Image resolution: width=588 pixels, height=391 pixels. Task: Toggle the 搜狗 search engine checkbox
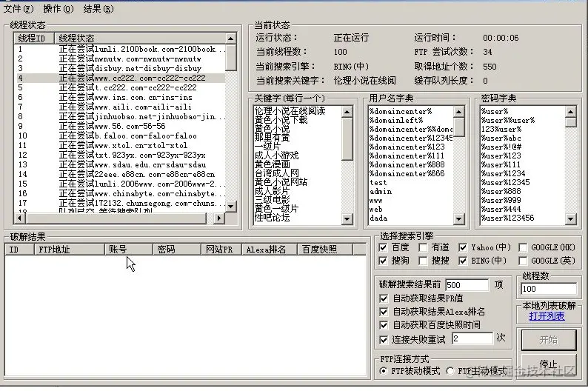click(383, 261)
